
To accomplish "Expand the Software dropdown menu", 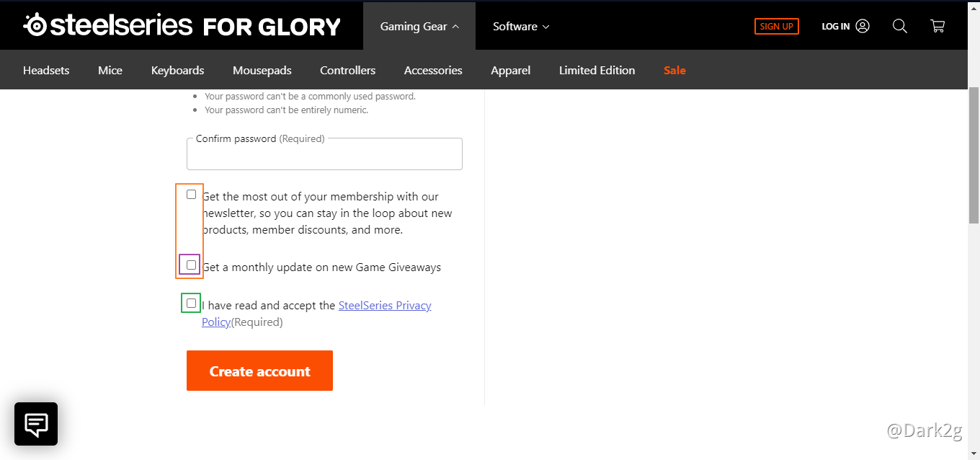I will [x=521, y=27].
